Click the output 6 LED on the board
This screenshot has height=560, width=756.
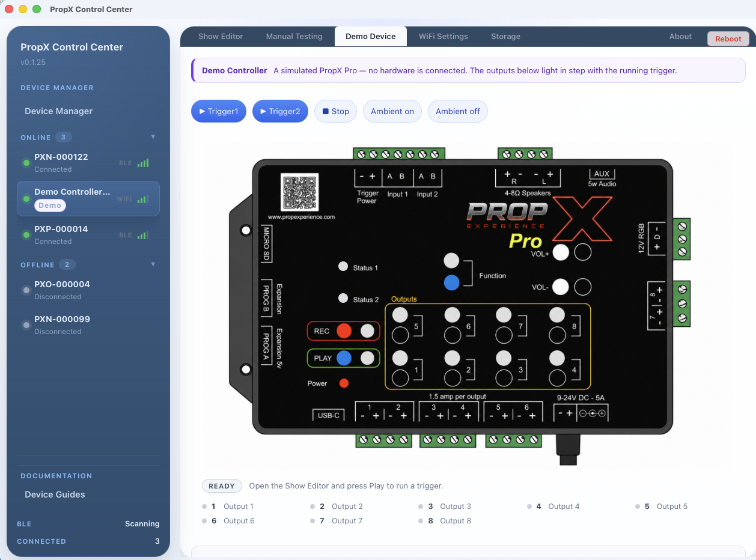(x=453, y=315)
